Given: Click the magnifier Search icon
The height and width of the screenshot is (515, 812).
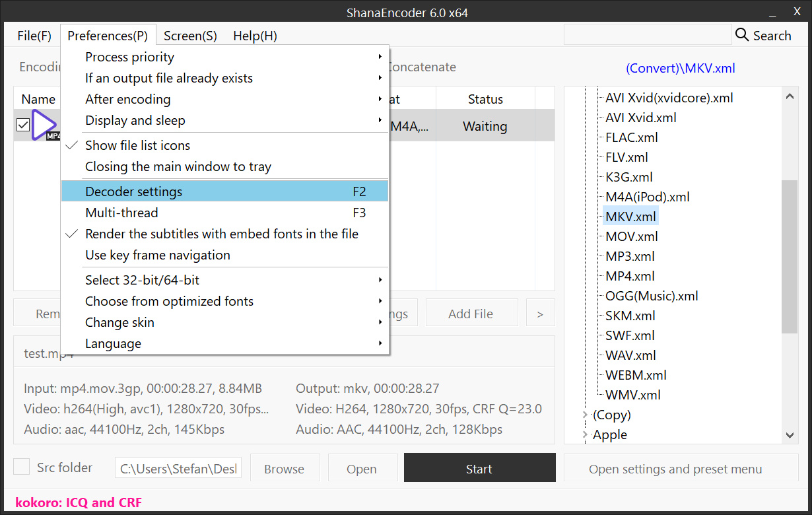Looking at the screenshot, I should click(x=742, y=35).
